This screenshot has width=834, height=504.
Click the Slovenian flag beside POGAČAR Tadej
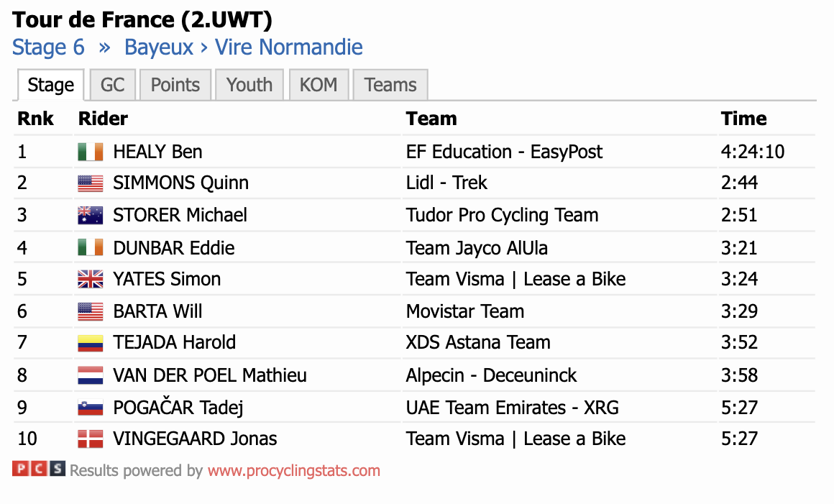pos(91,407)
